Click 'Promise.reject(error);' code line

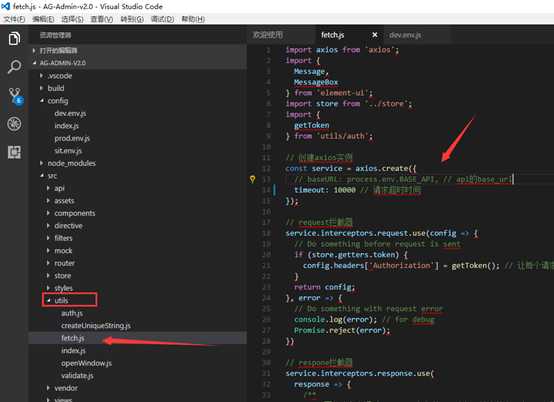click(x=342, y=330)
